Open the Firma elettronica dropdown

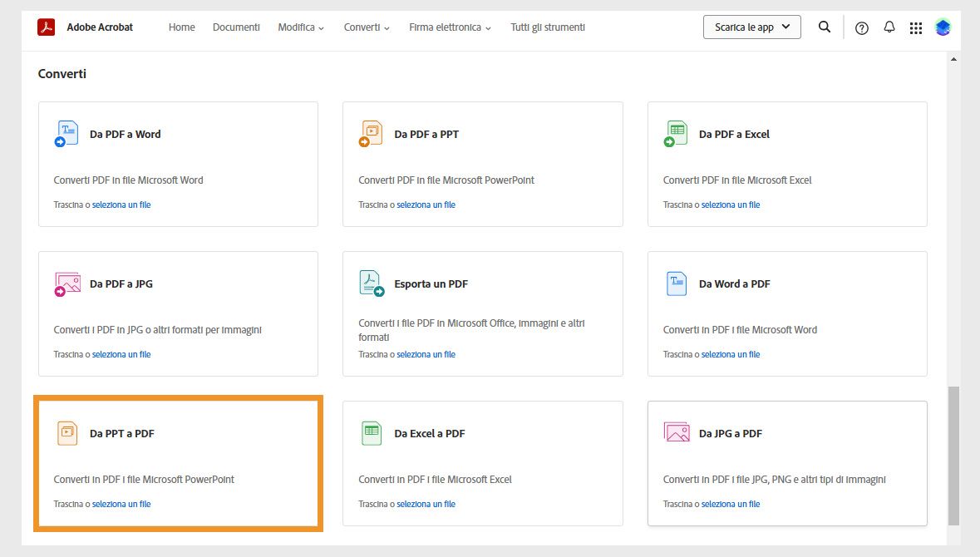tap(450, 27)
